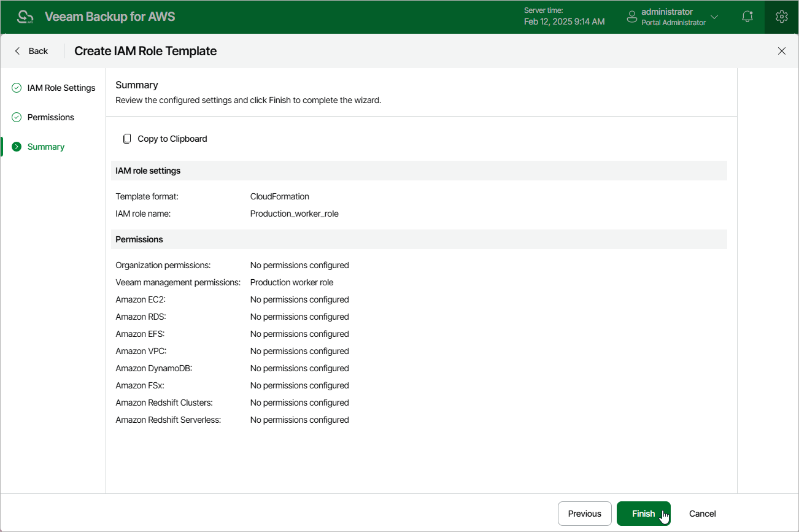799x532 pixels.
Task: Select the Summary step
Action: click(46, 147)
